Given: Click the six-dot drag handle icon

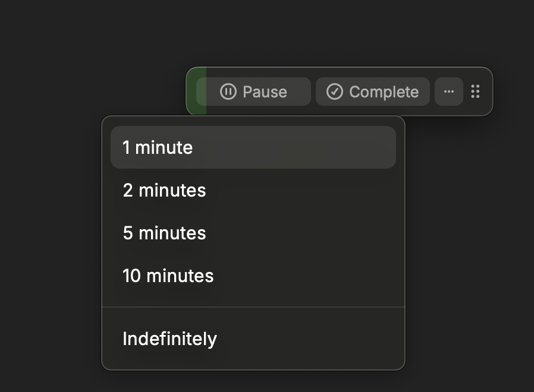Looking at the screenshot, I should tap(475, 91).
